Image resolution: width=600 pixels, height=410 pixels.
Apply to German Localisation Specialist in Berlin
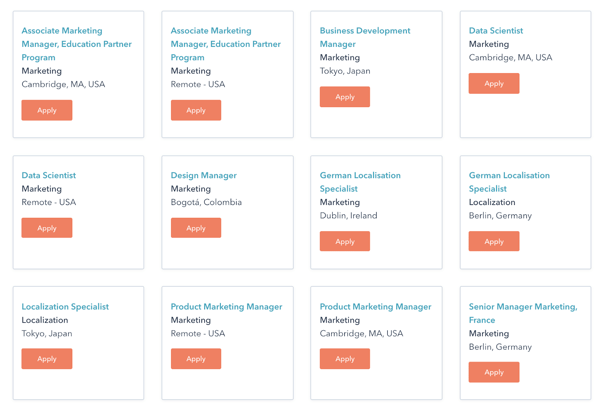tap(494, 241)
